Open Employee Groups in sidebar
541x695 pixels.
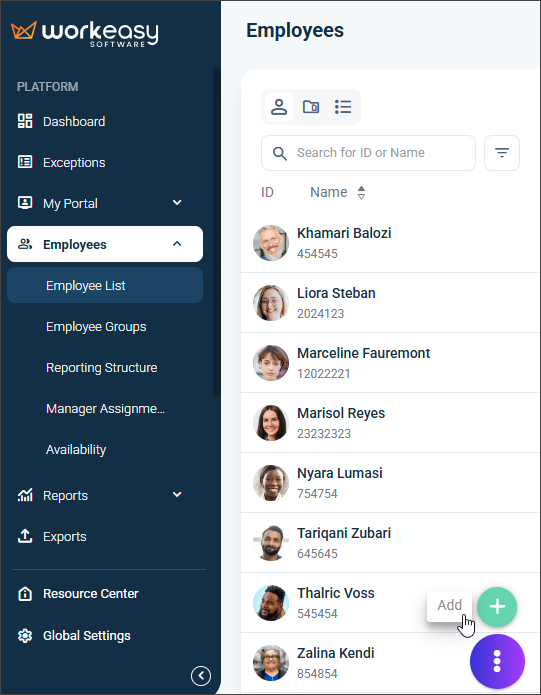pos(96,327)
